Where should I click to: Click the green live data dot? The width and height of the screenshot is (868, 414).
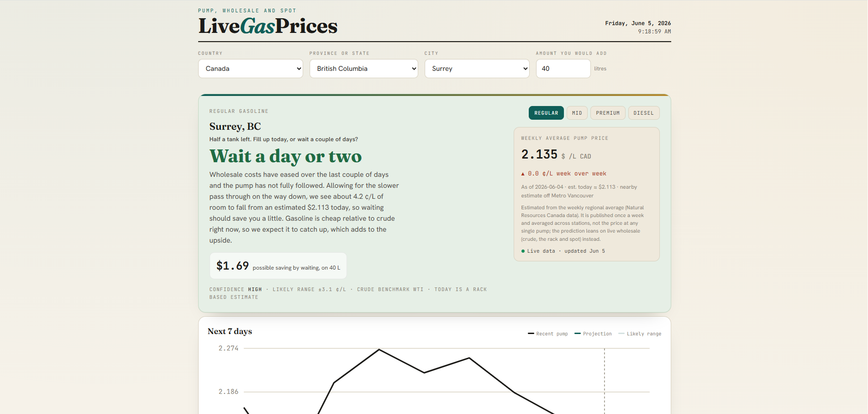coord(523,251)
